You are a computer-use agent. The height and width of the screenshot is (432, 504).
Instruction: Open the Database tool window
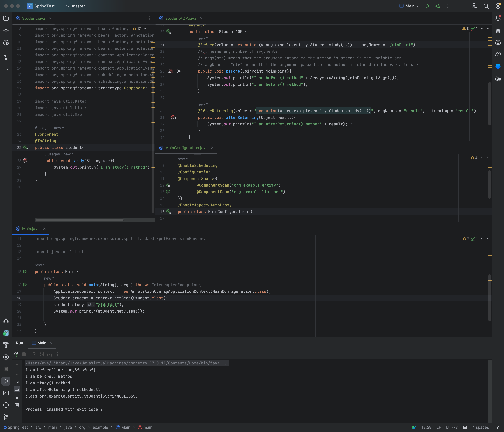tap(498, 30)
